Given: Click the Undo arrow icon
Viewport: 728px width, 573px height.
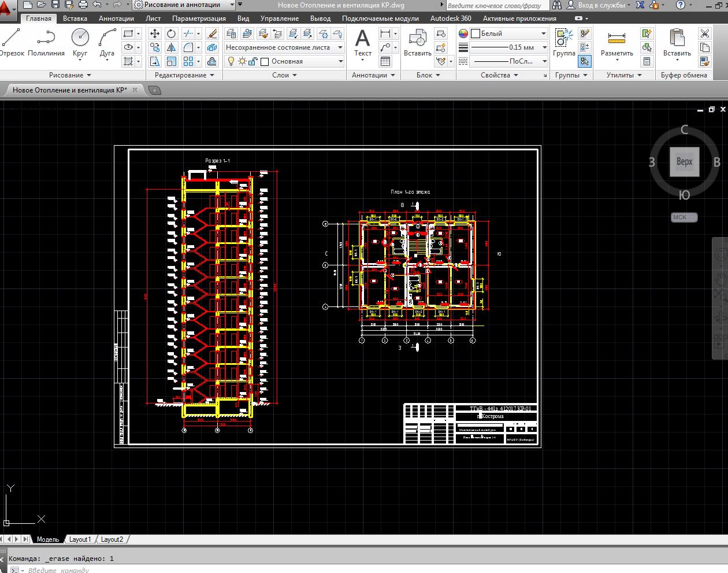Looking at the screenshot, I should (x=97, y=5).
